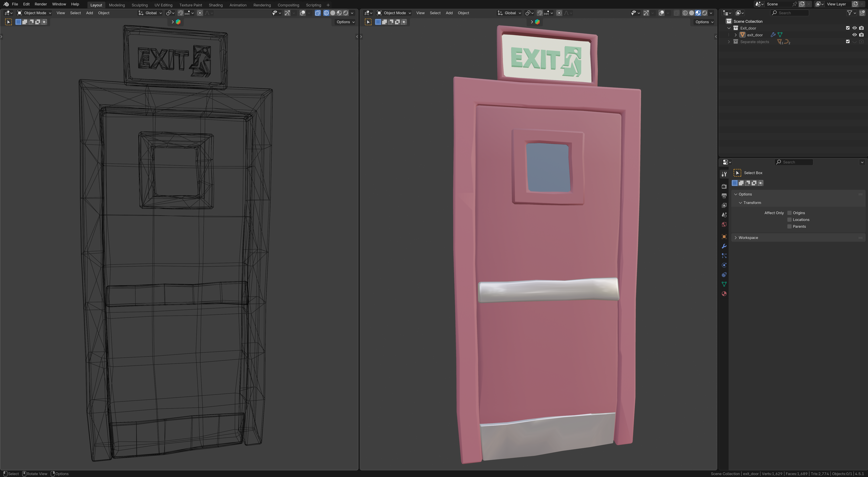868x477 pixels.
Task: Open Render properties tab
Action: click(724, 186)
